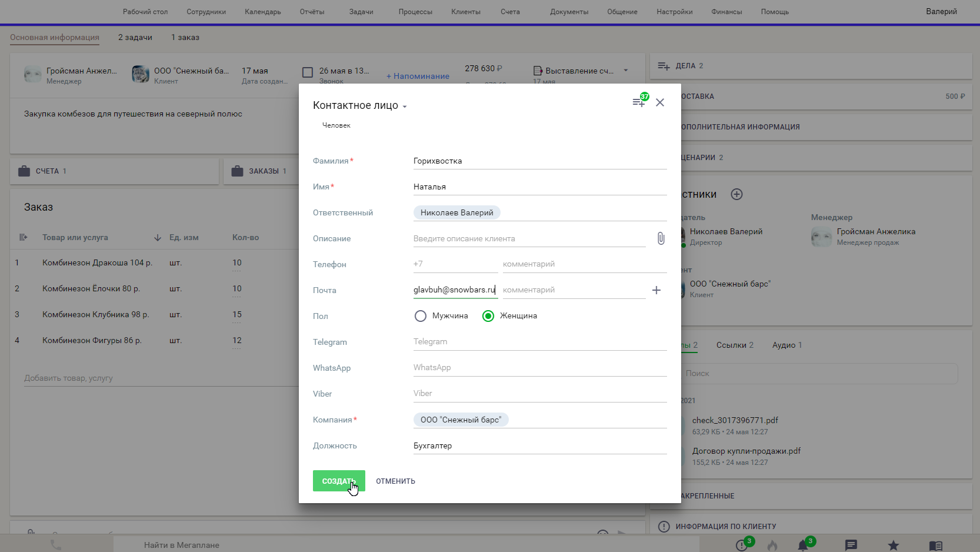The height and width of the screenshot is (552, 980).
Task: Switch to the 1 заказ tab
Action: [185, 38]
